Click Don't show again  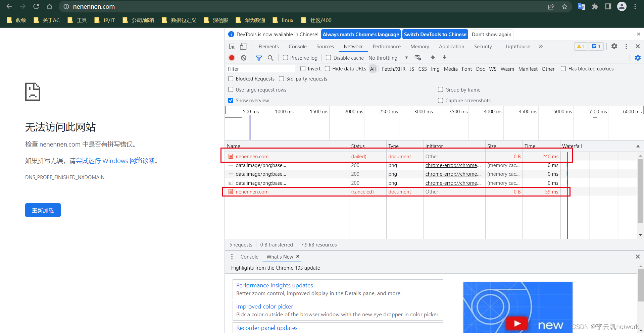[x=491, y=34]
